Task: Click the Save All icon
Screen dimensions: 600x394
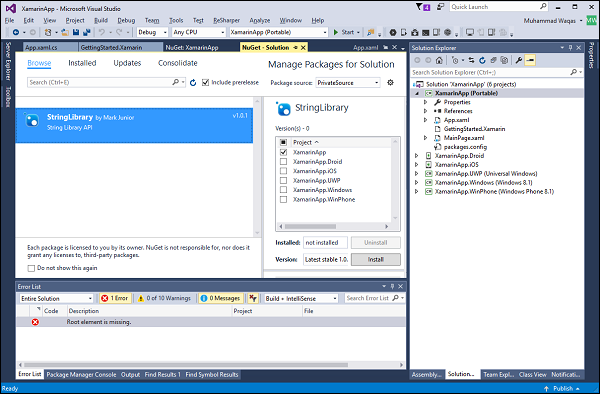Action: [x=86, y=33]
